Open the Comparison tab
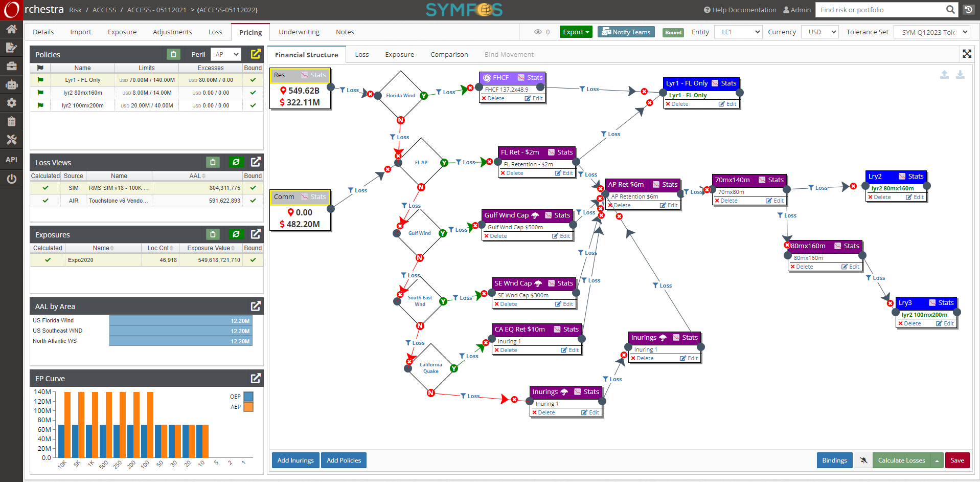This screenshot has width=980, height=482. tap(449, 54)
